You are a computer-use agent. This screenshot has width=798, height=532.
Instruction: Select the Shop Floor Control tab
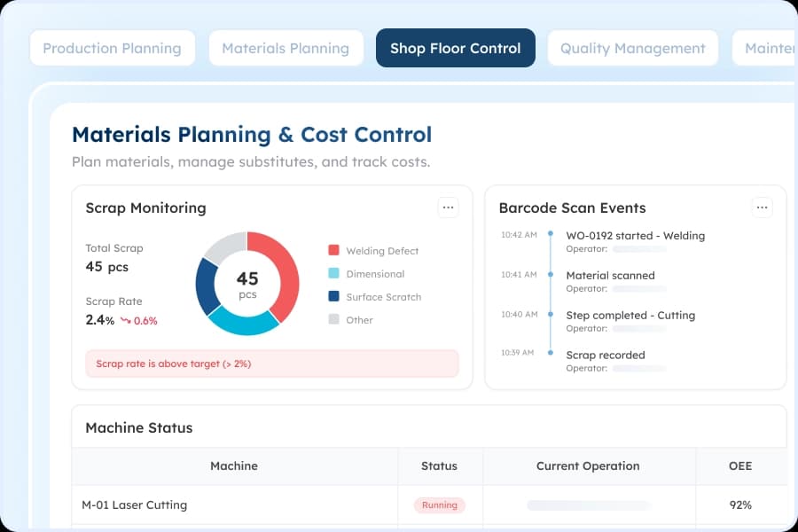pyautogui.click(x=456, y=49)
